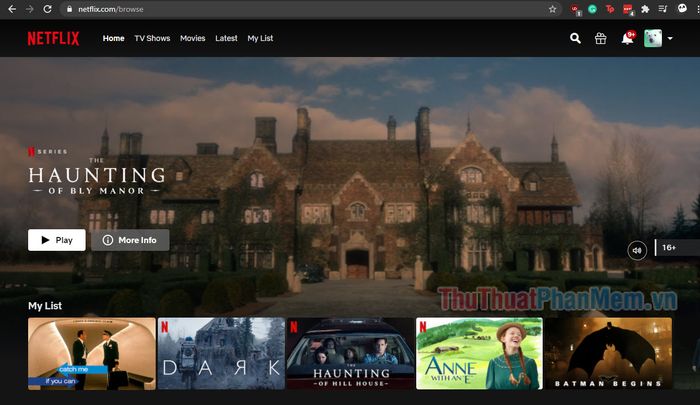The height and width of the screenshot is (405, 700).
Task: Open Netflix search with magnifier icon
Action: click(575, 38)
